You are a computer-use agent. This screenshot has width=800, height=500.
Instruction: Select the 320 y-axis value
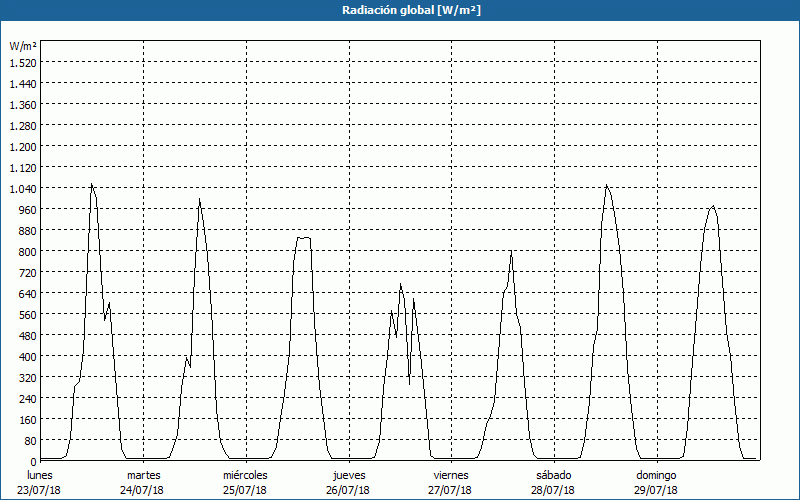coord(28,378)
